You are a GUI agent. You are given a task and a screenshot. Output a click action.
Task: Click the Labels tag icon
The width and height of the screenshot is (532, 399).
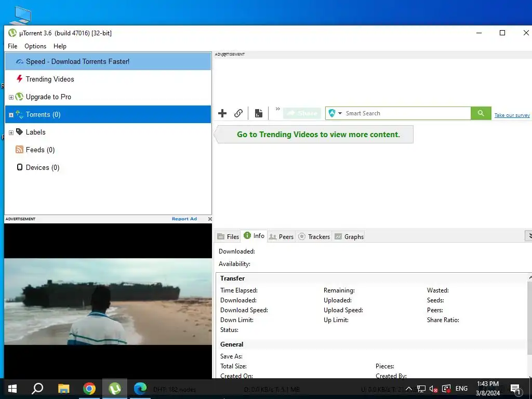click(20, 132)
